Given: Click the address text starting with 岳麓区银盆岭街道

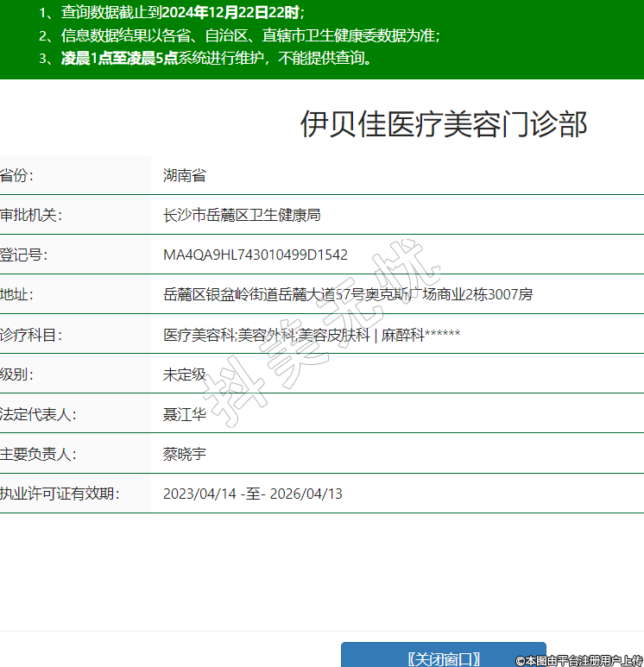Looking at the screenshot, I should [348, 294].
